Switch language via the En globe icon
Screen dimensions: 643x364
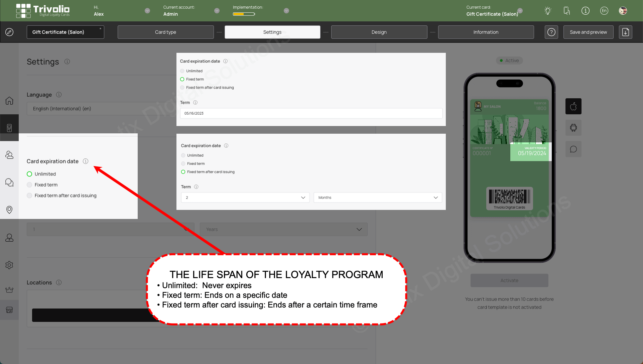pyautogui.click(x=604, y=11)
